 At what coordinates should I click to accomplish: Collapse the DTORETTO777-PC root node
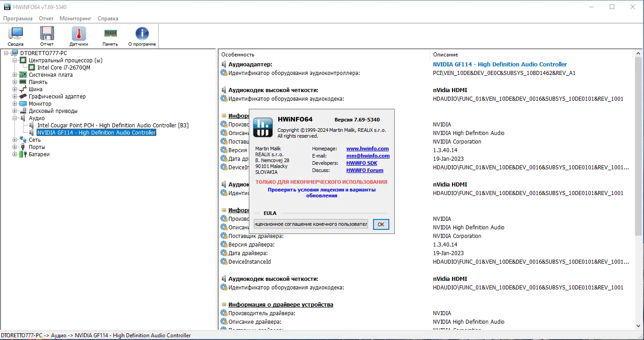click(x=6, y=53)
